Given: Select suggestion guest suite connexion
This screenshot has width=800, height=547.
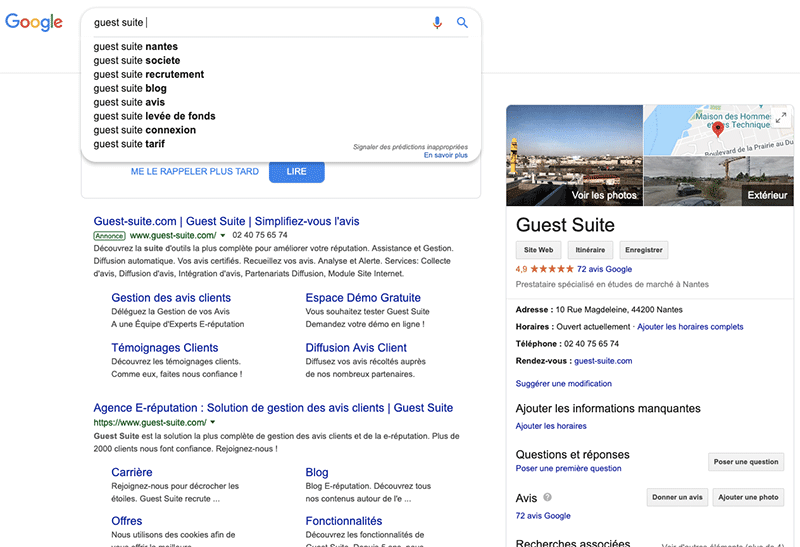Looking at the screenshot, I should tap(144, 130).
